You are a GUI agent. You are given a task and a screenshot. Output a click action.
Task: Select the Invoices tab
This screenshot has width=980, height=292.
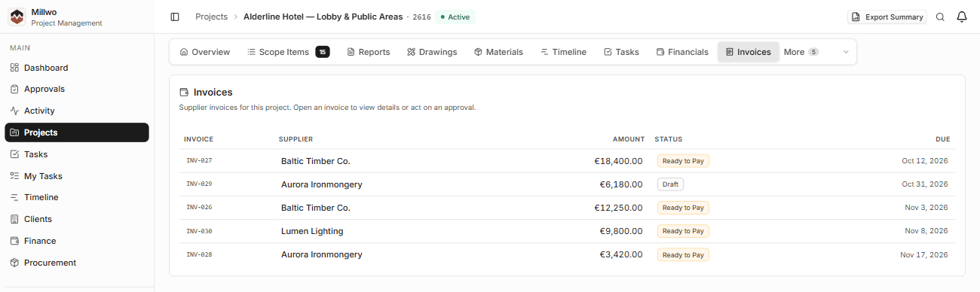click(x=749, y=52)
